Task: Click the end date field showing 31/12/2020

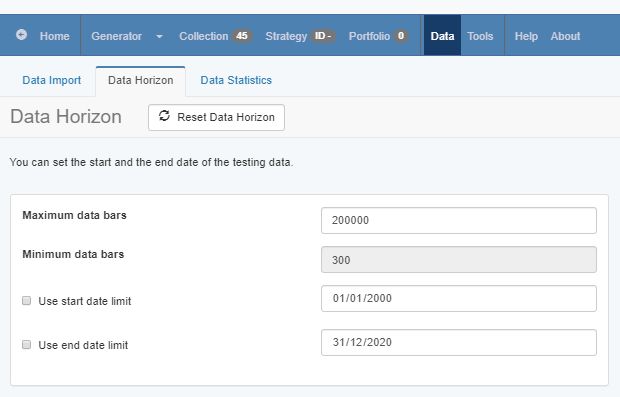Action: 459,342
